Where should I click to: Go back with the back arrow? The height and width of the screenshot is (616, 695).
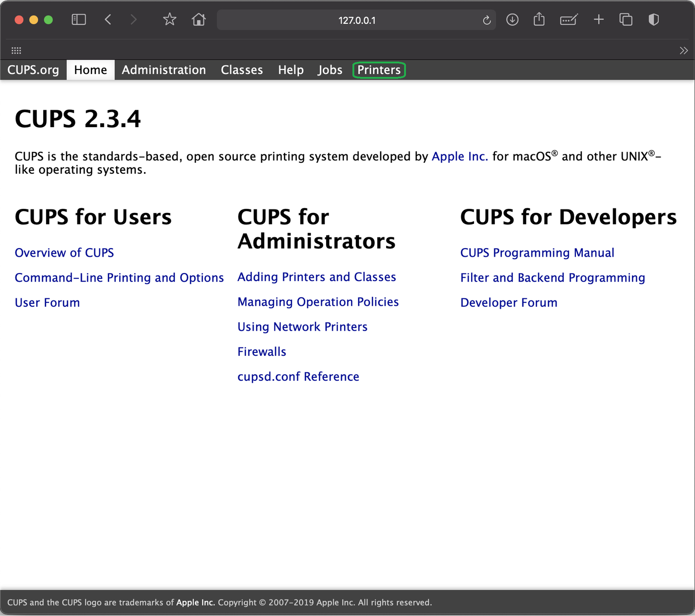click(108, 20)
